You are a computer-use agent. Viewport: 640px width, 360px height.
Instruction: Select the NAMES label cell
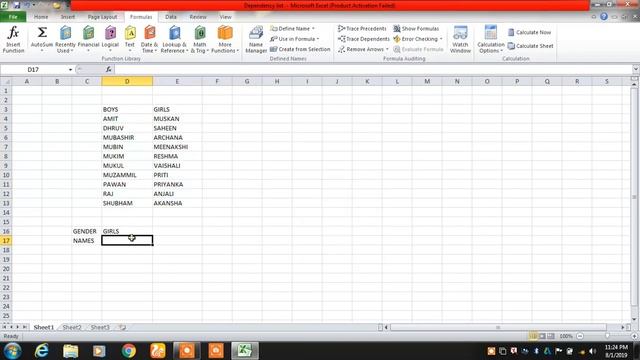tap(87, 241)
